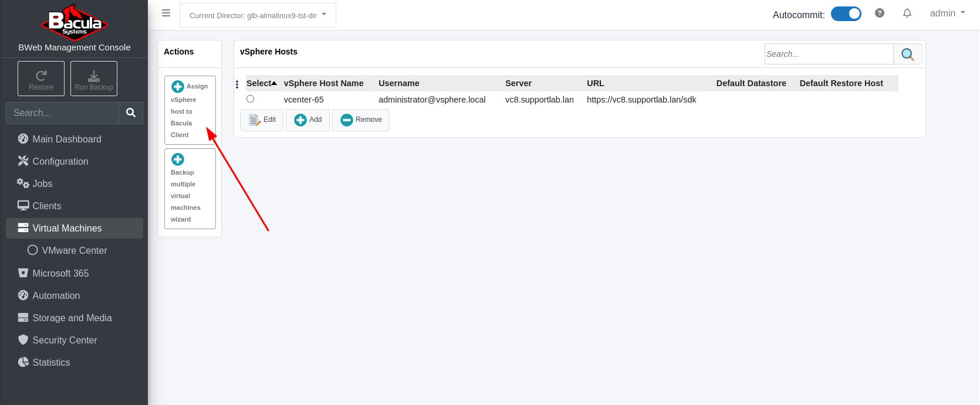Sort by Default Datastore column
This screenshot has width=980, height=405.
751,83
